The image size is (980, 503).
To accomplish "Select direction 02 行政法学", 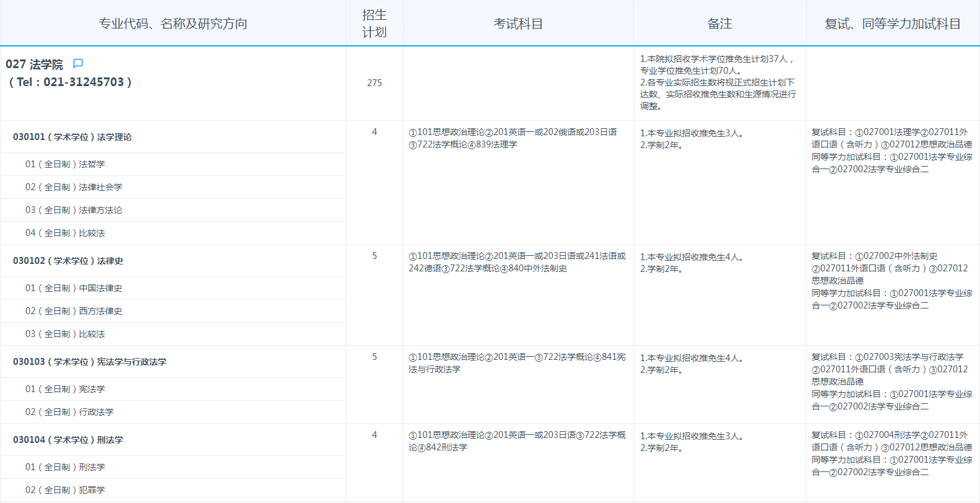I will click(69, 412).
